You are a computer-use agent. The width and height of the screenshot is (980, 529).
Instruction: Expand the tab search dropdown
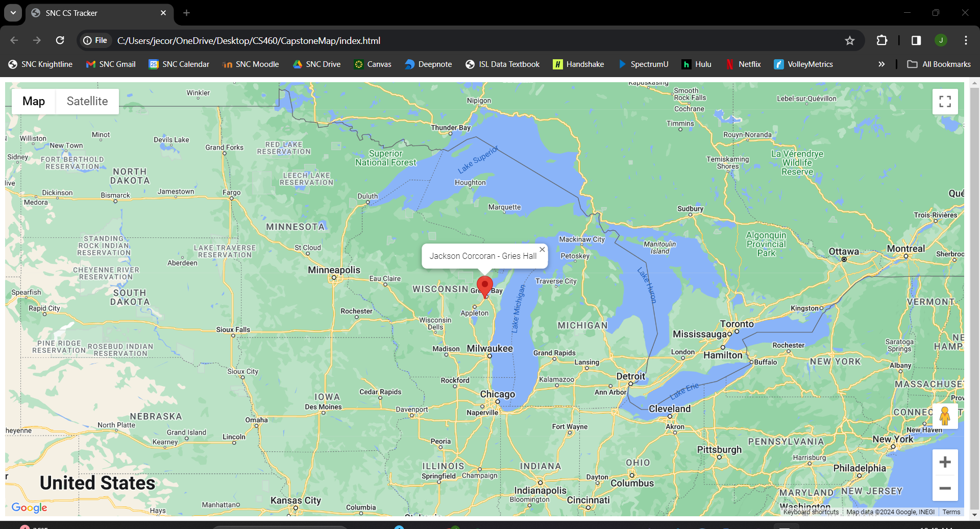point(13,13)
